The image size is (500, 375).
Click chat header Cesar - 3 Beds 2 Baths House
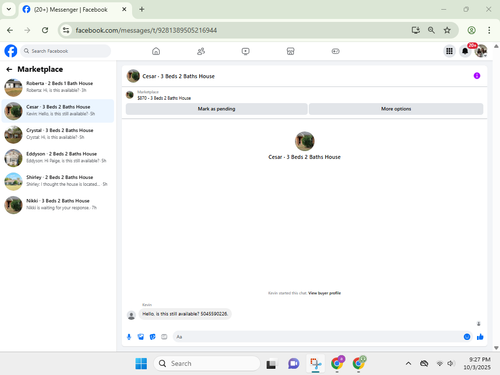178,76
